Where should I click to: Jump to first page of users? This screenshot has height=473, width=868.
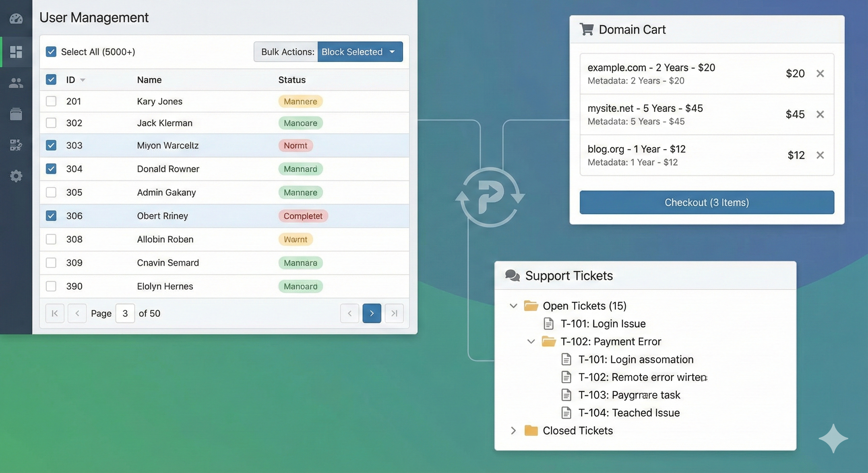coord(55,313)
